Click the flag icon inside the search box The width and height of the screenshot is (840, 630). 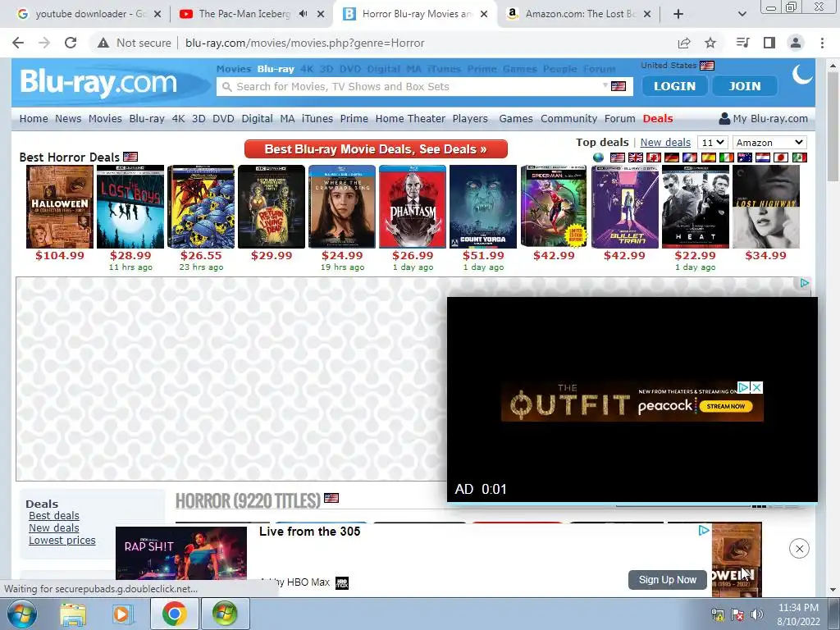tap(619, 86)
